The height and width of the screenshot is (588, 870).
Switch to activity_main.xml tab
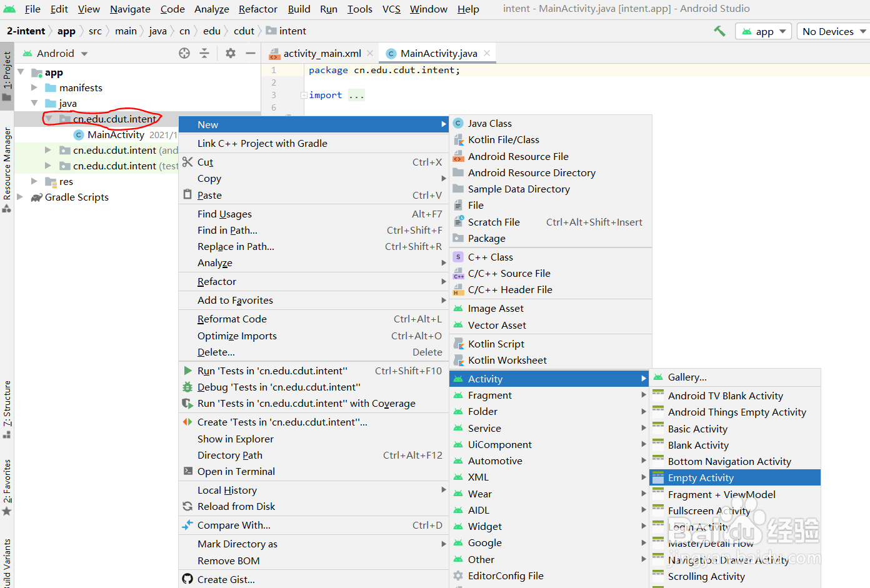click(322, 53)
